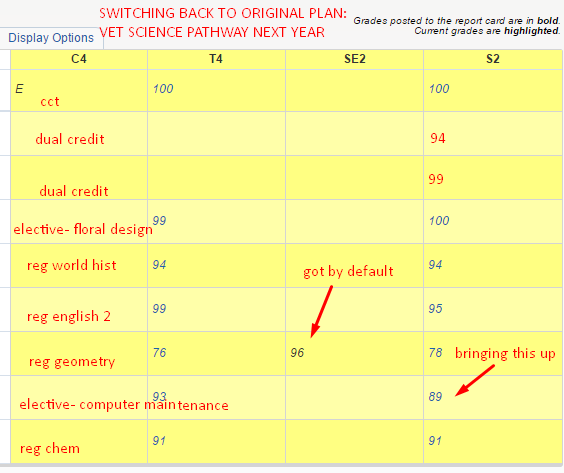This screenshot has height=473, width=564.
Task: Open the red 99 grade in the S2 column
Action: (x=436, y=179)
